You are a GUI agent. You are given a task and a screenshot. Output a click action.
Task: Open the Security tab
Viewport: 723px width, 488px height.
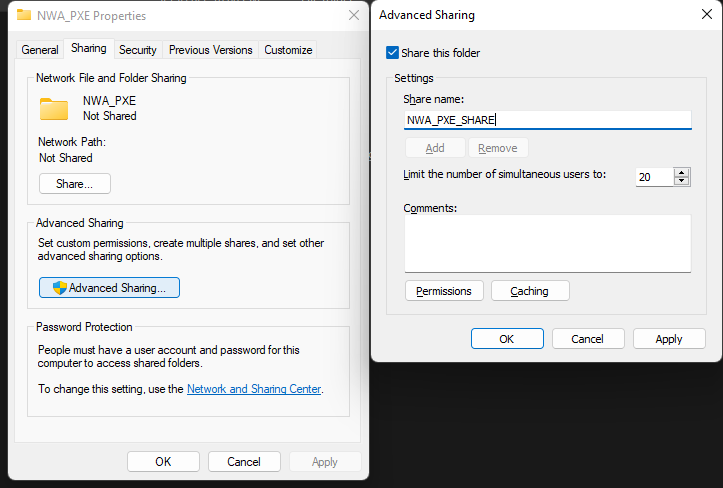pyautogui.click(x=137, y=50)
